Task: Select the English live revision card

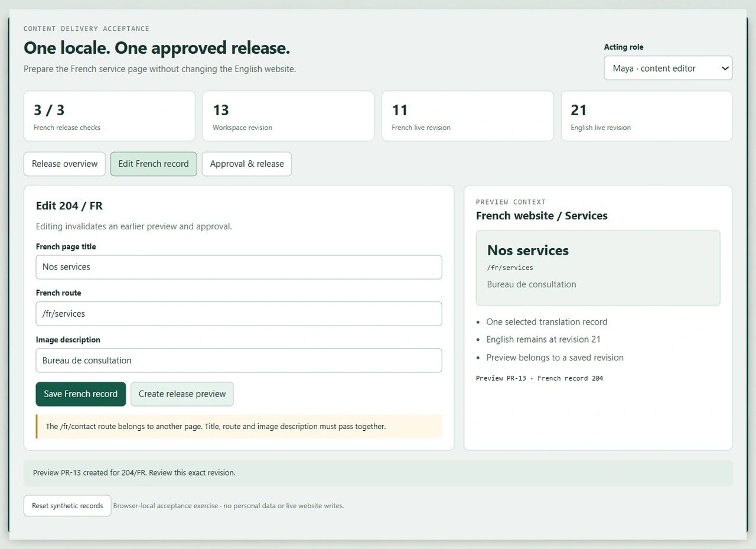Action: [x=647, y=116]
